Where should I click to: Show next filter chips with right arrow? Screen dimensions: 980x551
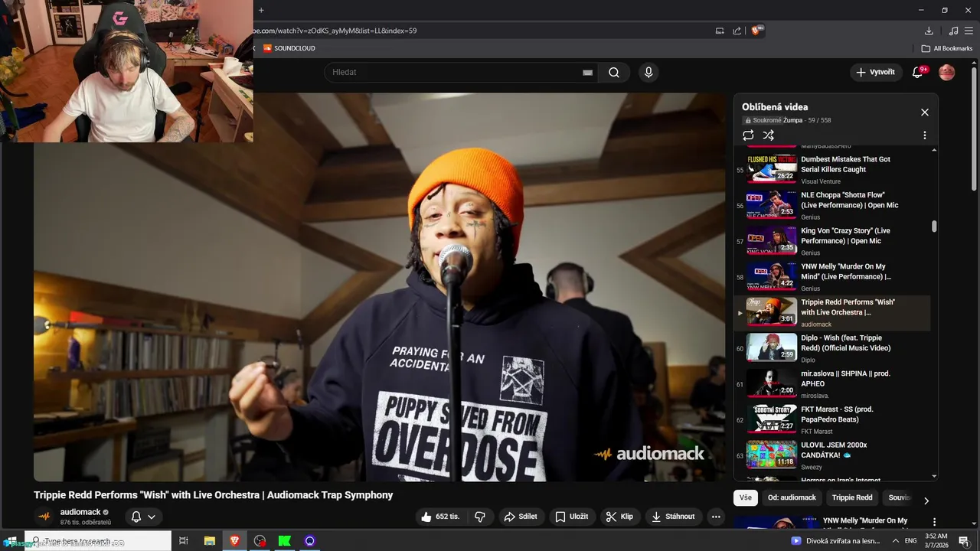(926, 500)
